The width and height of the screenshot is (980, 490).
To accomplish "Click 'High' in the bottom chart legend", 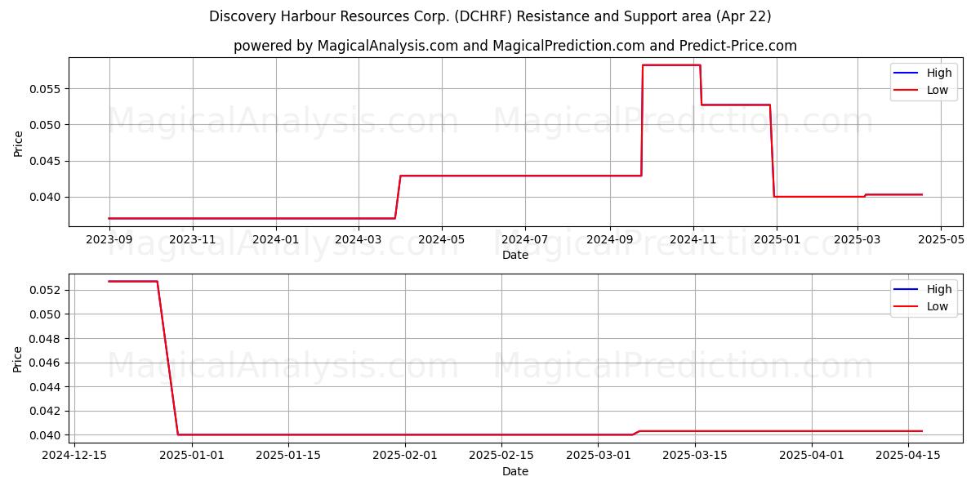I will [938, 289].
